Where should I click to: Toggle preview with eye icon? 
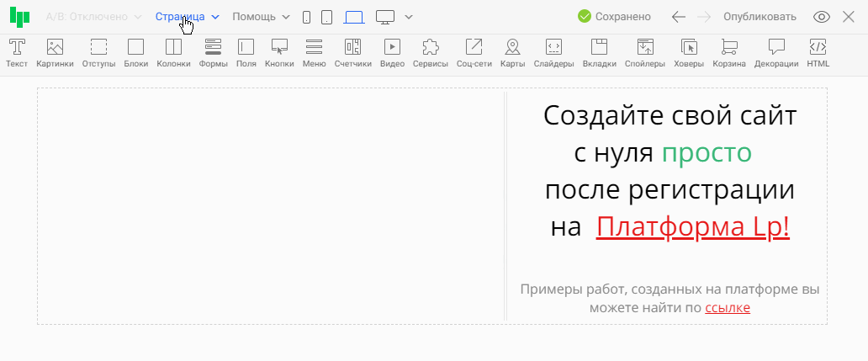click(822, 17)
